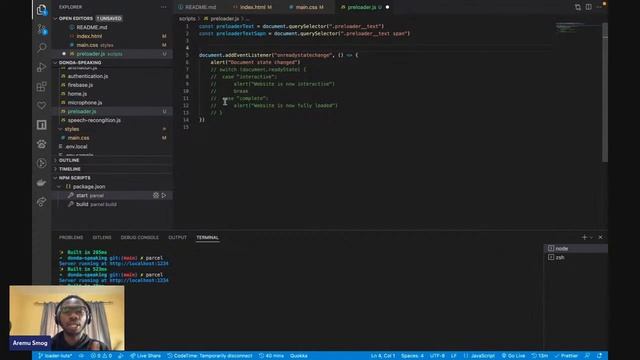
Task: Select the zsh terminal instance
Action: [576, 257]
